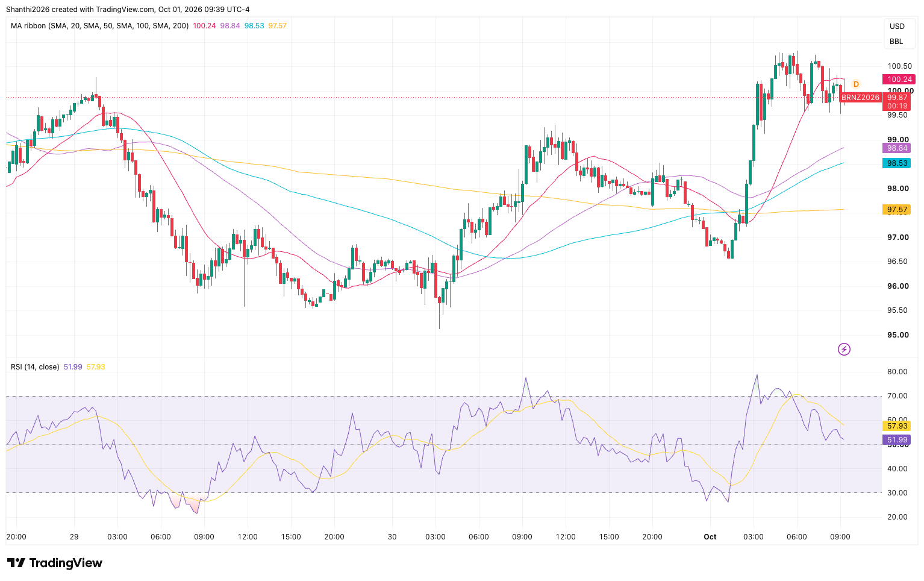Click 100.24 in the MA ribbon legend
The image size is (924, 581).
coord(204,26)
